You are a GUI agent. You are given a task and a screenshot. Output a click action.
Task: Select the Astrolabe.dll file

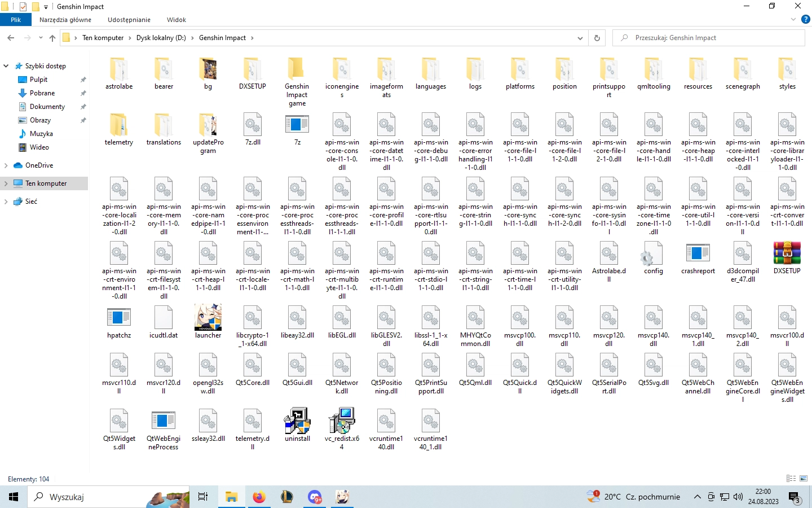[609, 262]
